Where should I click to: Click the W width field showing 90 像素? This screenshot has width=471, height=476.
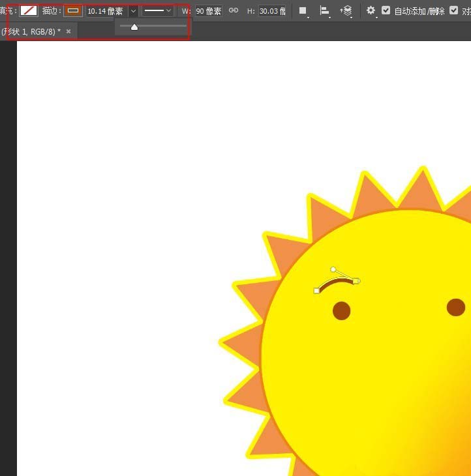[208, 11]
